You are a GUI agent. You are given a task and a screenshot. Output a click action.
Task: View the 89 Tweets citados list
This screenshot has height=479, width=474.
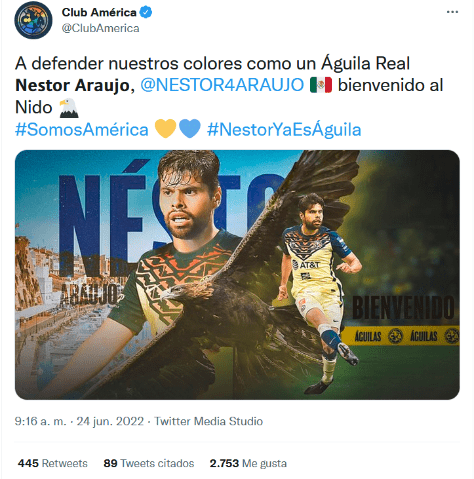tap(149, 463)
